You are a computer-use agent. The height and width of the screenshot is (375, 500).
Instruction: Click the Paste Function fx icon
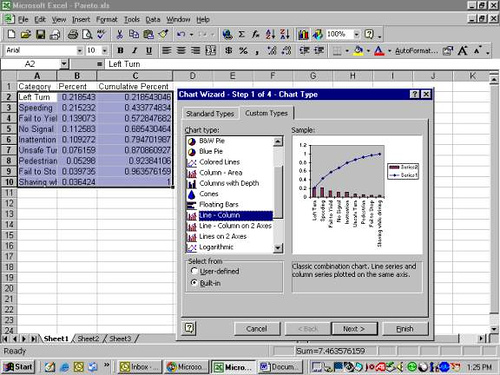coord(256,34)
